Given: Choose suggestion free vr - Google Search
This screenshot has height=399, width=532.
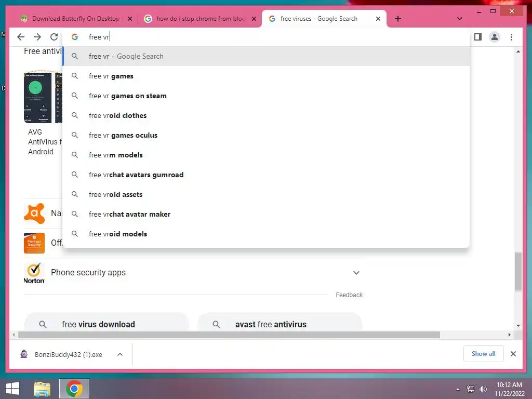Looking at the screenshot, I should point(267,56).
